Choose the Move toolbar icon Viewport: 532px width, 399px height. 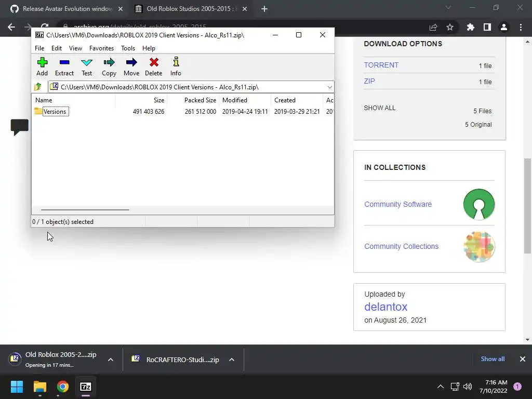tap(131, 66)
